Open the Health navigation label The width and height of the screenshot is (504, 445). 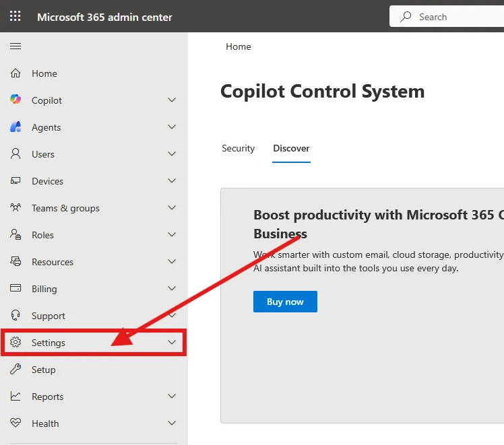coord(45,424)
